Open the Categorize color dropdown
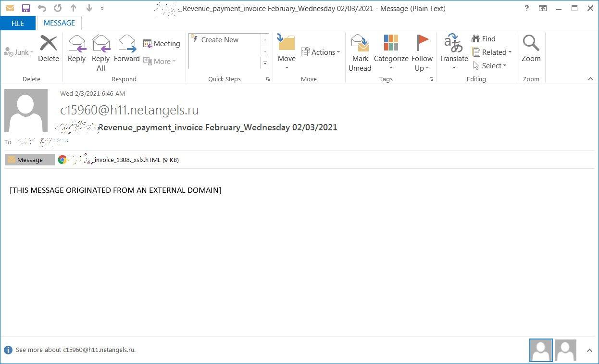The height and width of the screenshot is (364, 599). pyautogui.click(x=391, y=52)
